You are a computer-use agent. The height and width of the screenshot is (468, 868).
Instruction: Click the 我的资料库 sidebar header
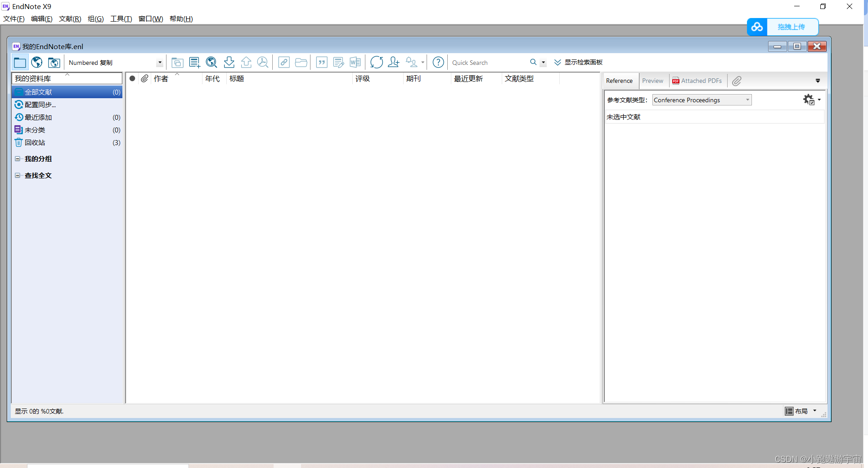(x=67, y=78)
